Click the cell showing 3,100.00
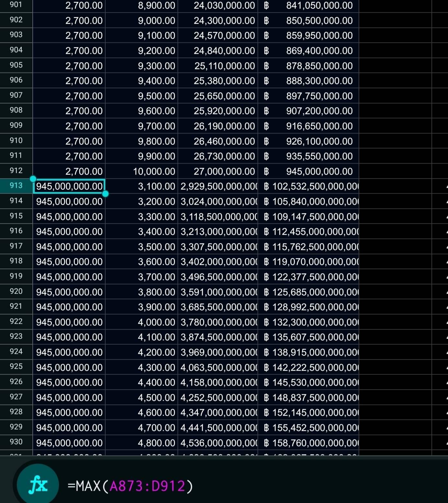The image size is (448, 503). (x=142, y=186)
